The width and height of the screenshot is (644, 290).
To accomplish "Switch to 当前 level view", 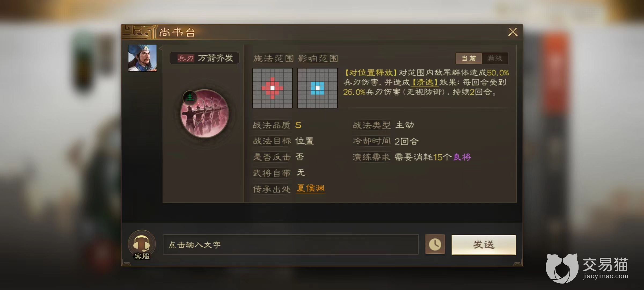I will [469, 58].
